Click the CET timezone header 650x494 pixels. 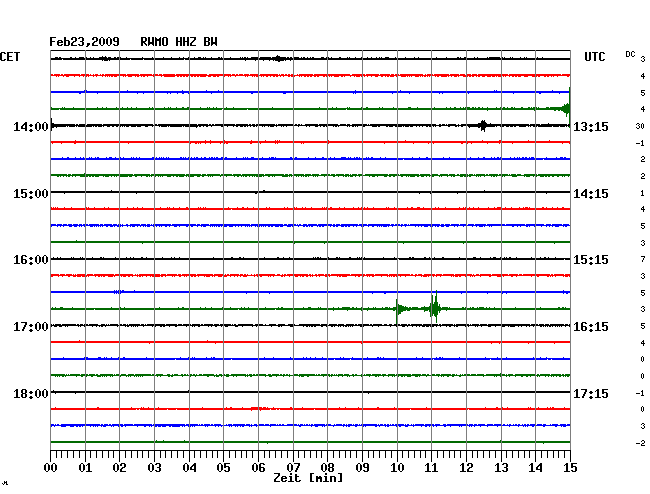tap(10, 57)
